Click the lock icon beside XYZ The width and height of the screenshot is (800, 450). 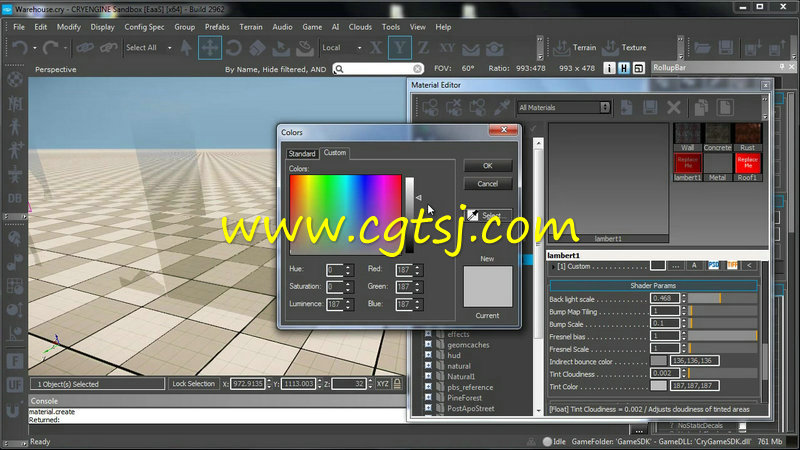397,384
